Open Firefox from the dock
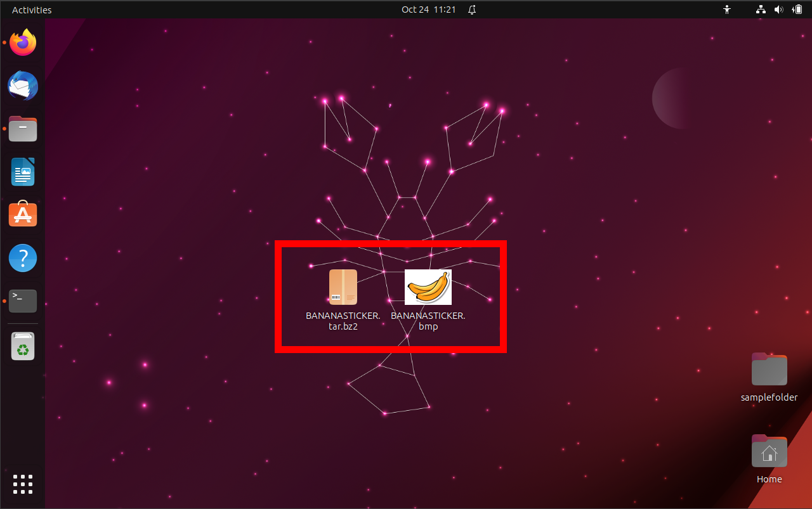Image resolution: width=812 pixels, height=509 pixels. point(23,42)
